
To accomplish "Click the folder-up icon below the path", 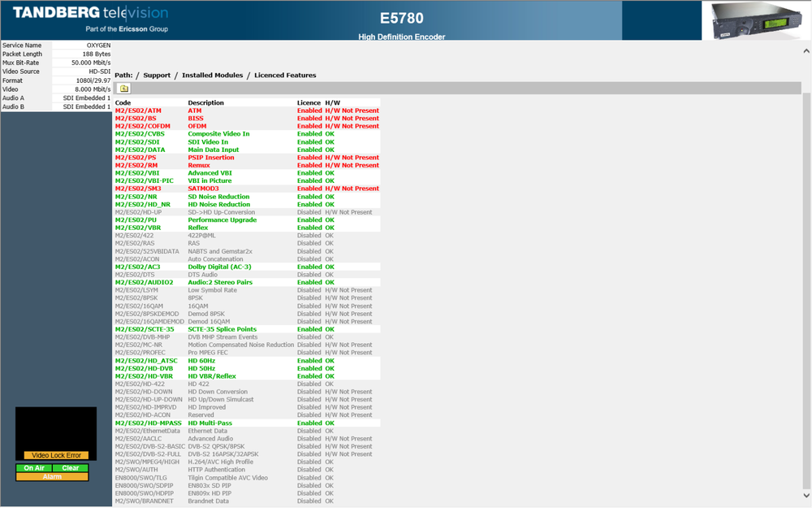I will click(123, 89).
